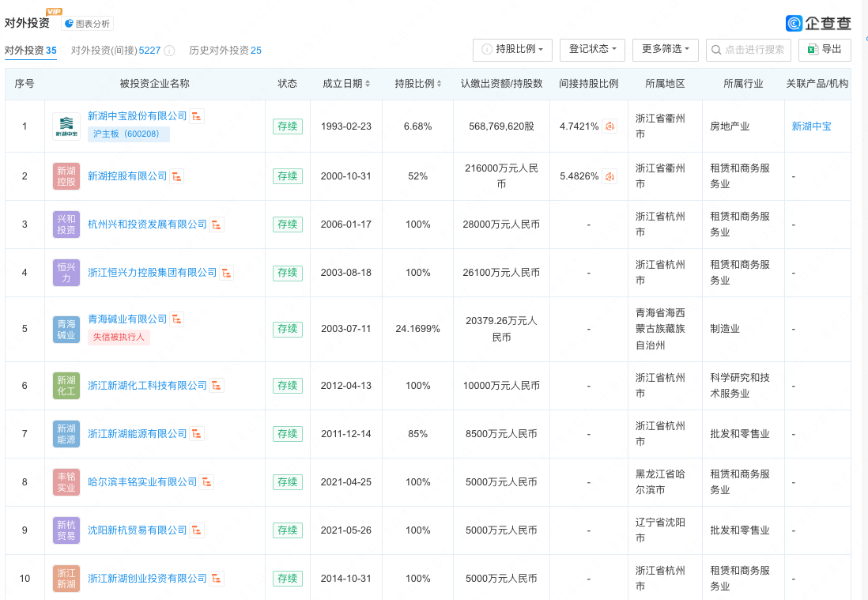Click the 新湖能源 logo tile
Image resolution: width=868 pixels, height=600 pixels.
[66, 434]
